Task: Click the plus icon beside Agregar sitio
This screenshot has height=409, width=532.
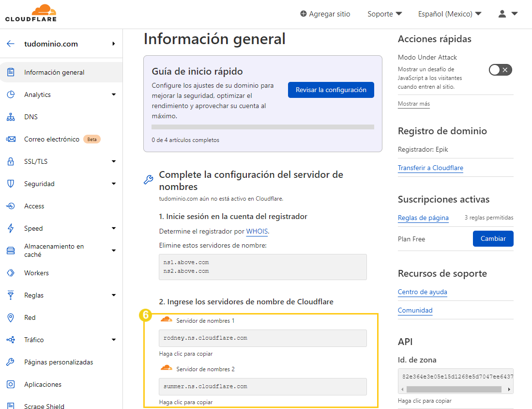Action: point(304,14)
